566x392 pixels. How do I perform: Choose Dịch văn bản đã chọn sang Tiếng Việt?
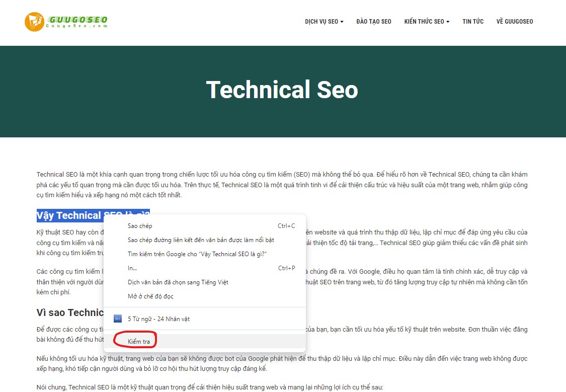[x=178, y=282]
